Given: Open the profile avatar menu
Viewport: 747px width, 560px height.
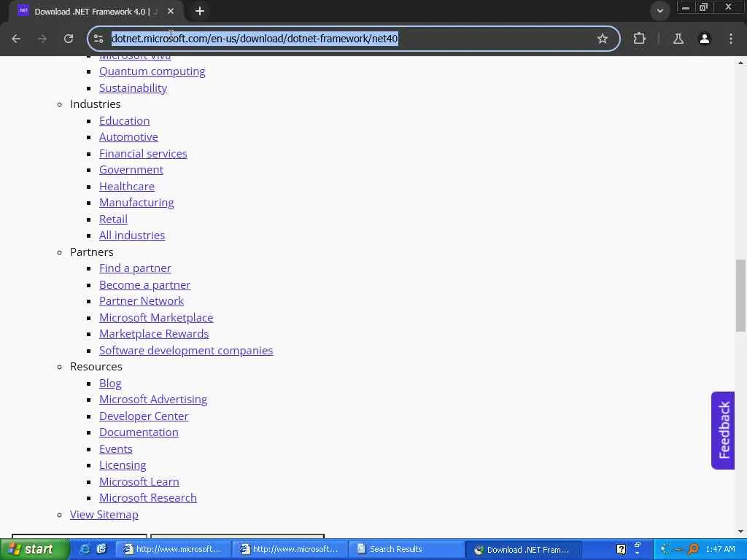Looking at the screenshot, I should click(x=704, y=39).
